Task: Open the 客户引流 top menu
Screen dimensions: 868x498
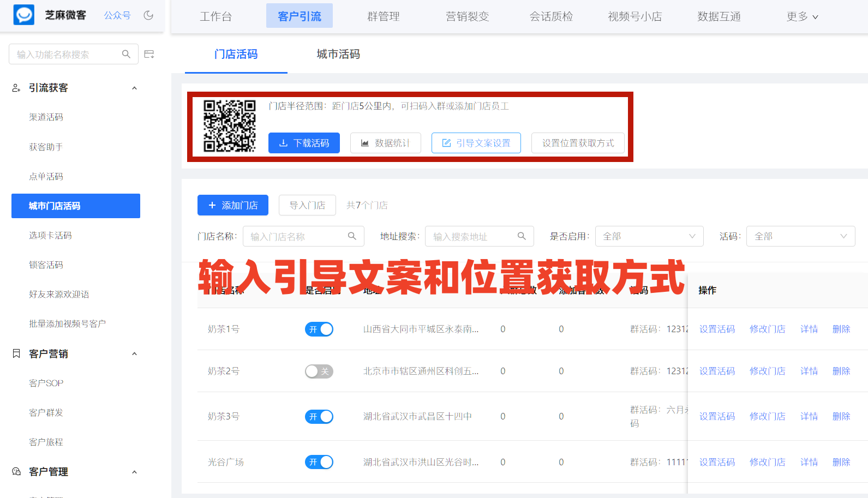Action: pyautogui.click(x=300, y=16)
